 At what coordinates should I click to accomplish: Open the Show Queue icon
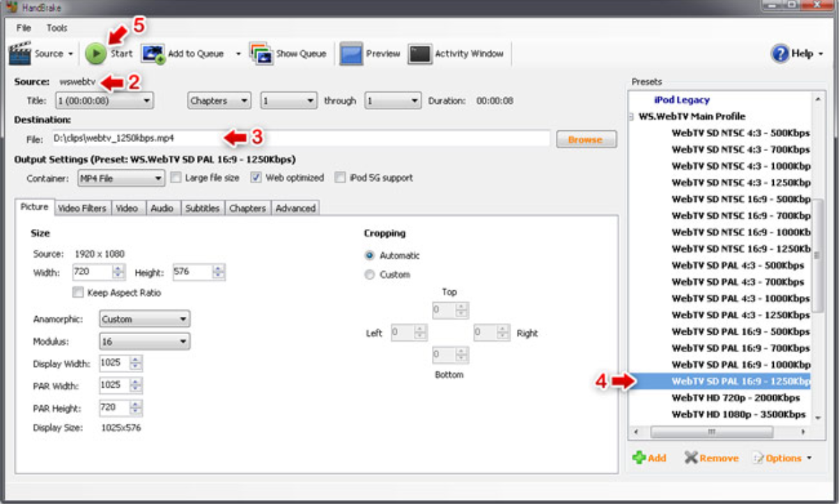point(261,54)
